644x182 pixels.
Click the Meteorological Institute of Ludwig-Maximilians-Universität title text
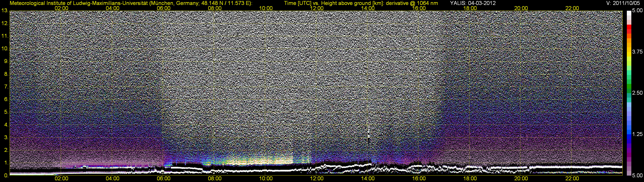(x=131, y=3)
